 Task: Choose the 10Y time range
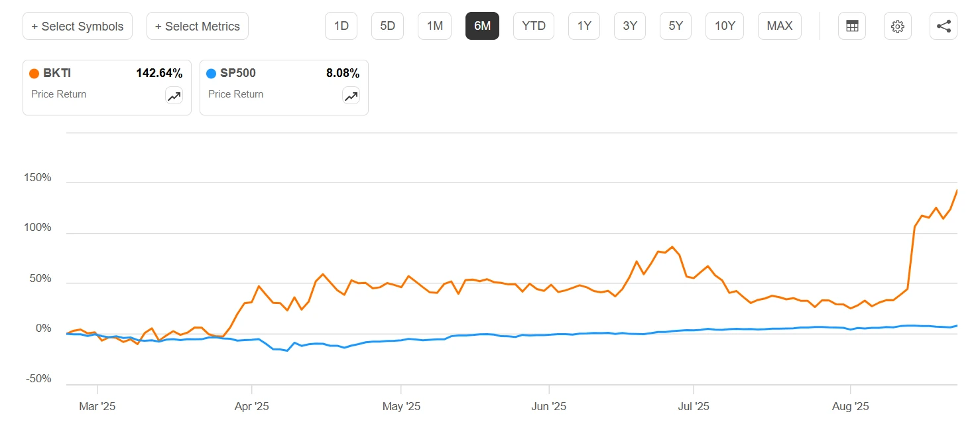coord(725,27)
